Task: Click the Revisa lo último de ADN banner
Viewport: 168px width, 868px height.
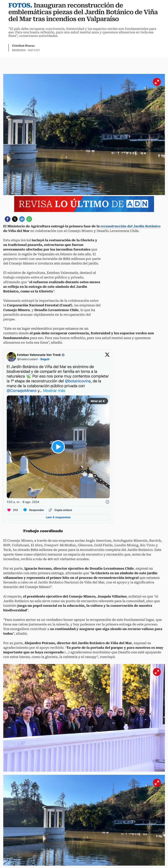Action: [x=84, y=204]
